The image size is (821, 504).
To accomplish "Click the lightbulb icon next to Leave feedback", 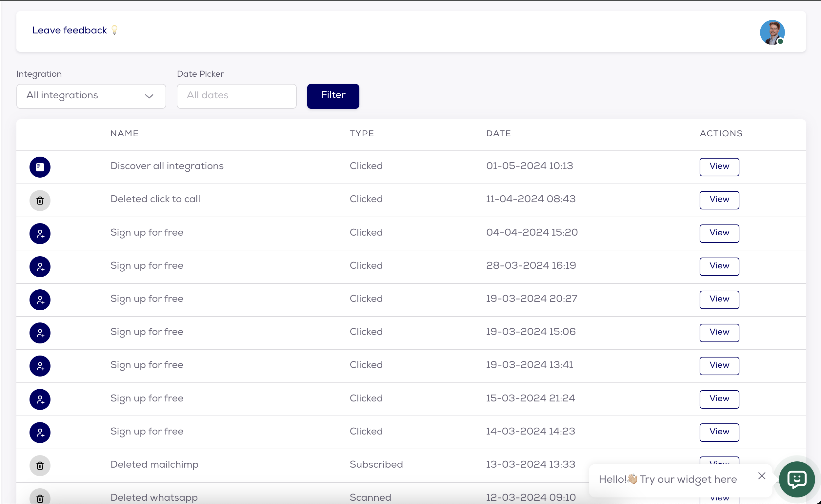I will pyautogui.click(x=114, y=30).
